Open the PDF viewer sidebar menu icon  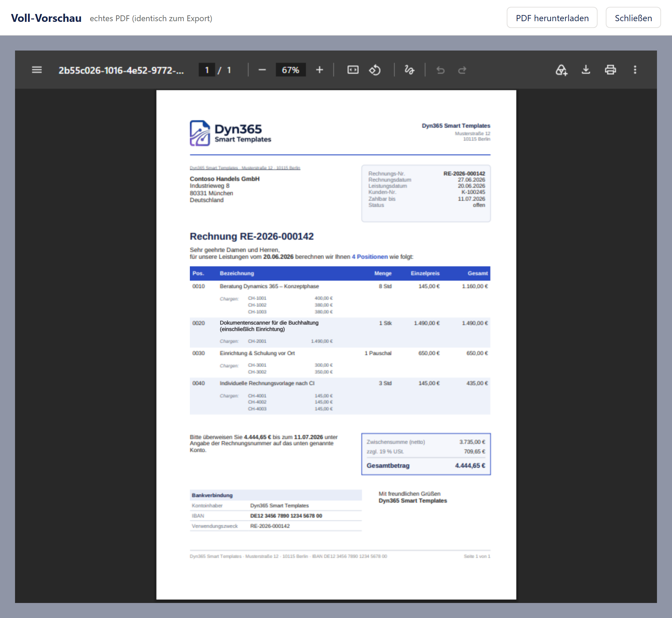point(37,70)
